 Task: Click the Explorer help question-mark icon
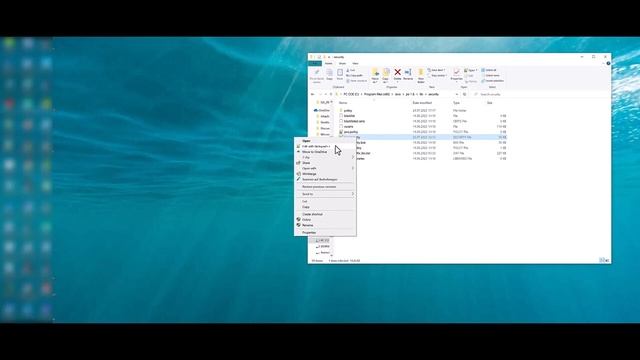pos(608,63)
